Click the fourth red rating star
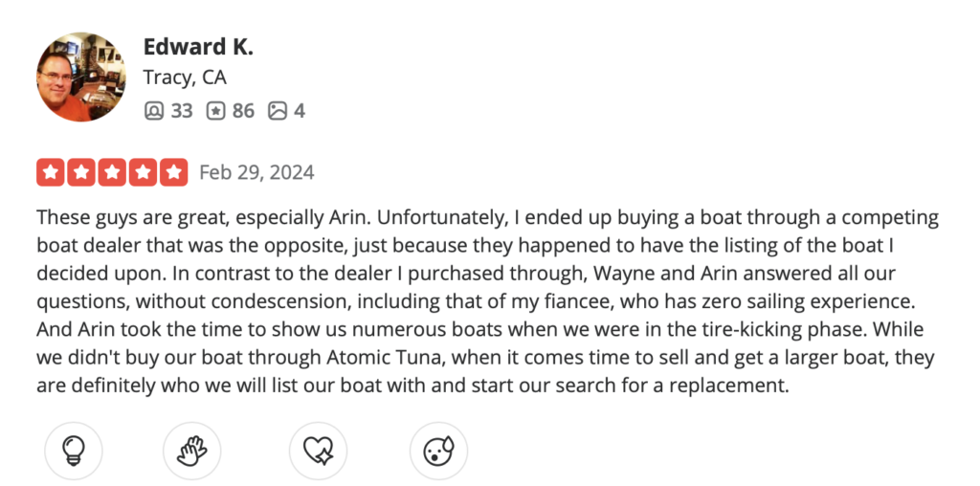980x486 pixels. coord(143,173)
